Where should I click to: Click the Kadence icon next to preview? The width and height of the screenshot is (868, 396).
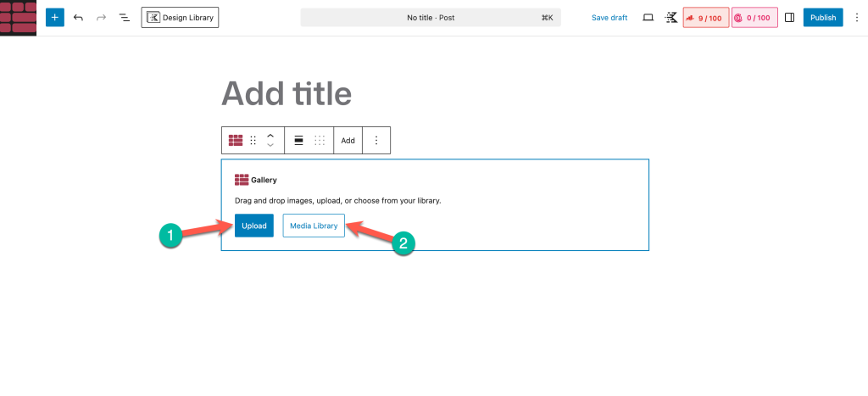point(671,17)
